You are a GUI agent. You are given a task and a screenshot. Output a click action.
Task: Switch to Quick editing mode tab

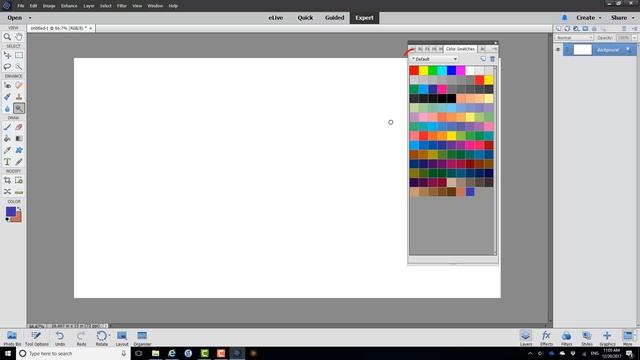305,18
